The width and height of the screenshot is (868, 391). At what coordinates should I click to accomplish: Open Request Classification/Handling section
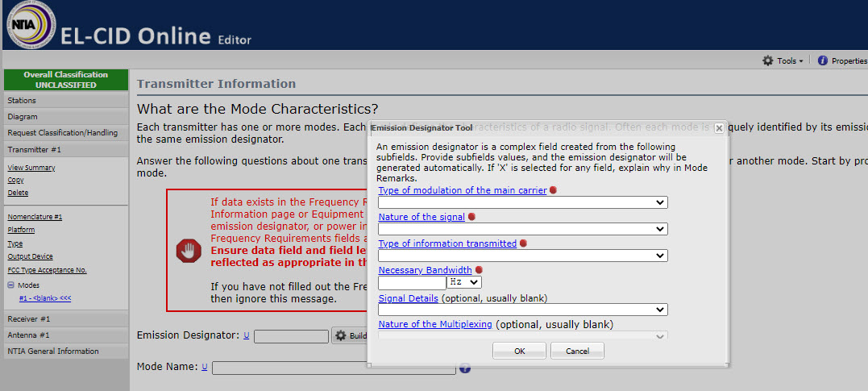point(66,133)
